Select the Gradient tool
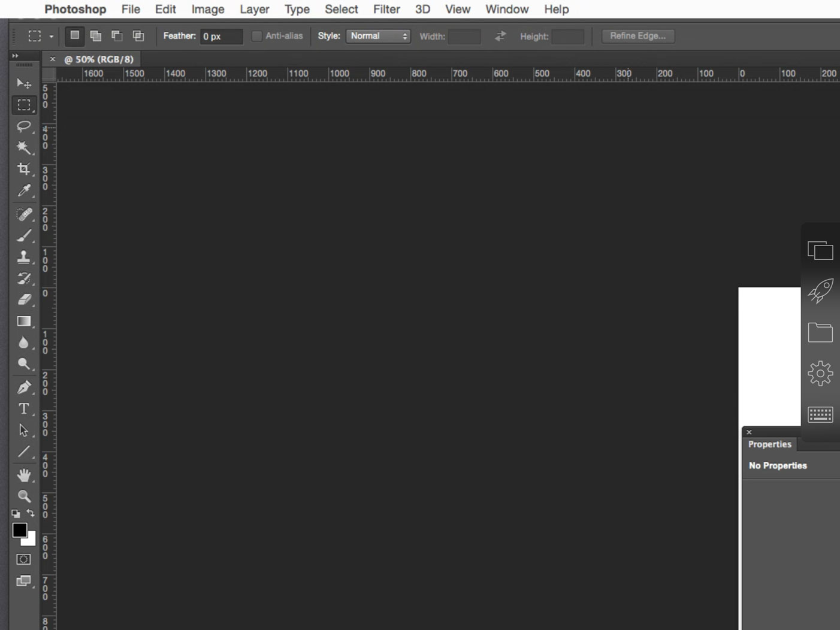The image size is (840, 630). [24, 321]
